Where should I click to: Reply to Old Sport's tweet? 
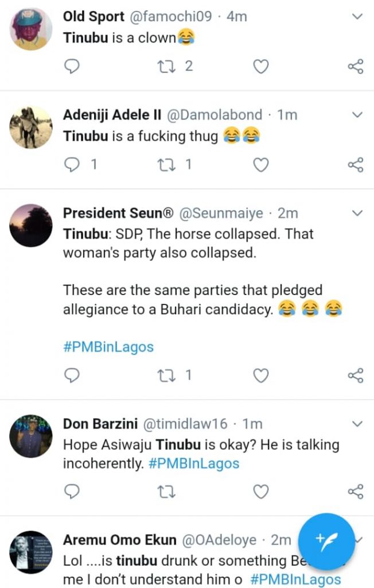pyautogui.click(x=71, y=67)
